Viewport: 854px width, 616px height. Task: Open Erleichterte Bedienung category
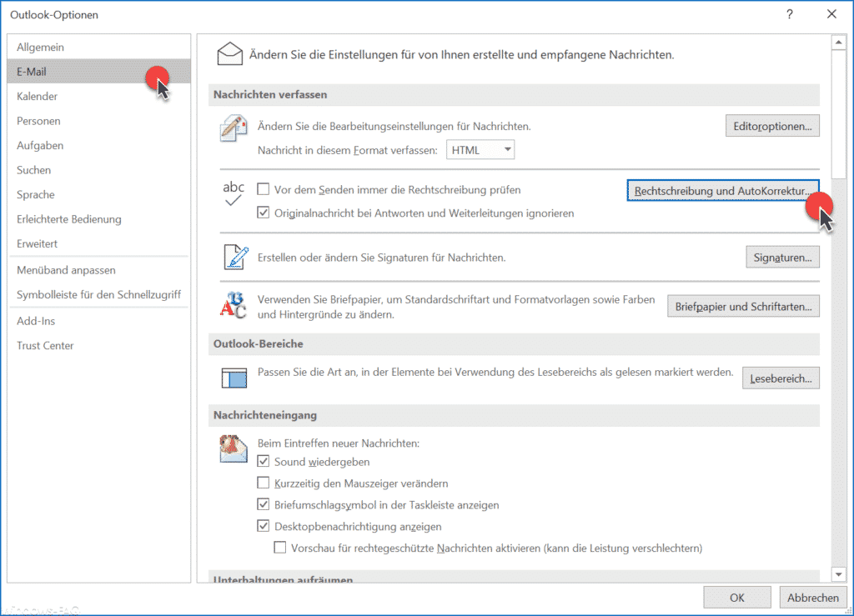[99, 218]
